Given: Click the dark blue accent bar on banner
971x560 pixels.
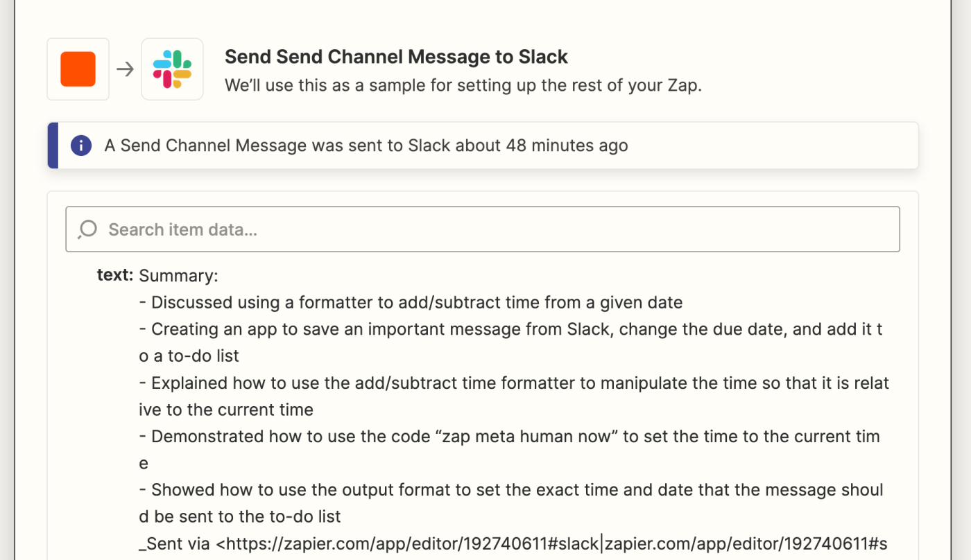Looking at the screenshot, I should [53, 146].
